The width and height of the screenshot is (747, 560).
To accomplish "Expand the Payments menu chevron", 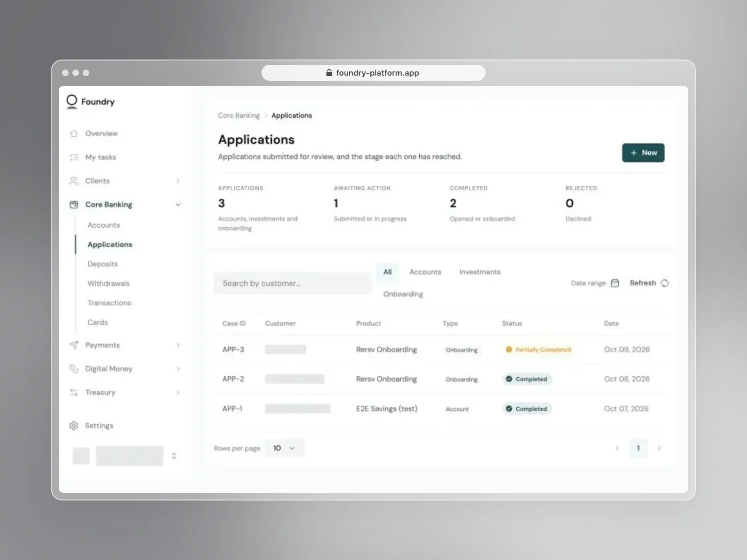I will pos(178,345).
